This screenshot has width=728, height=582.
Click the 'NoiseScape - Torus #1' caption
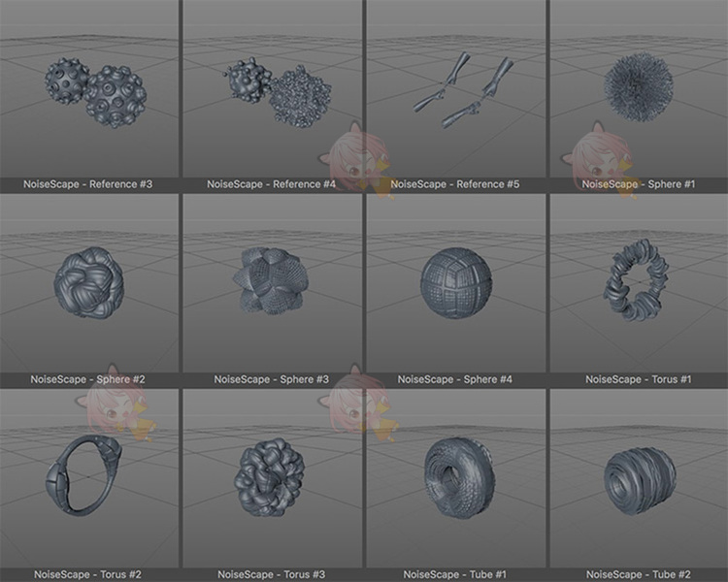pos(639,379)
